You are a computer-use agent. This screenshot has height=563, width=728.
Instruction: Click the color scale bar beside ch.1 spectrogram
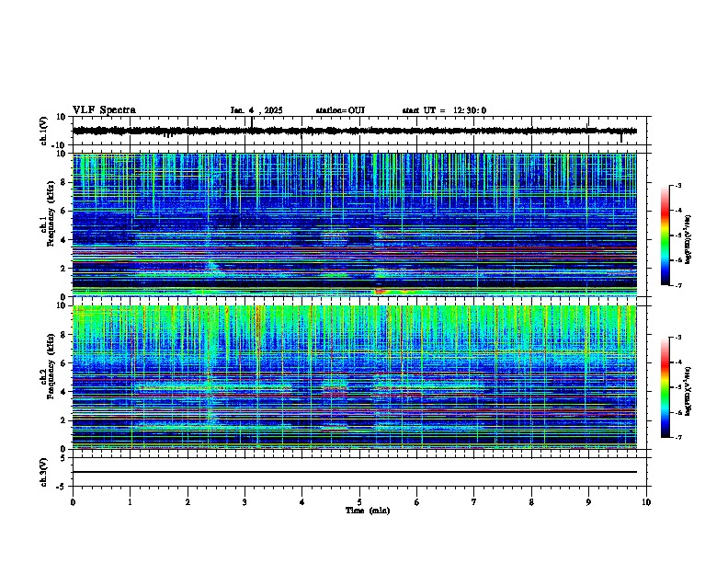tap(665, 236)
